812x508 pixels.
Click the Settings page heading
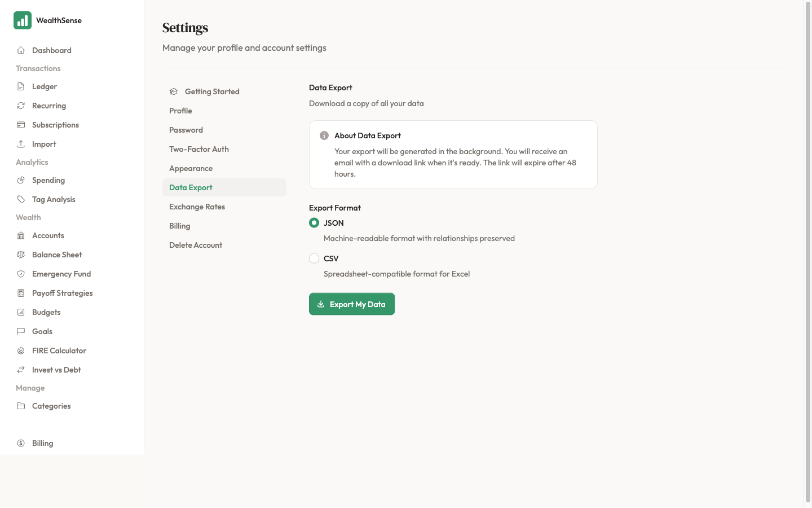pyautogui.click(x=185, y=28)
